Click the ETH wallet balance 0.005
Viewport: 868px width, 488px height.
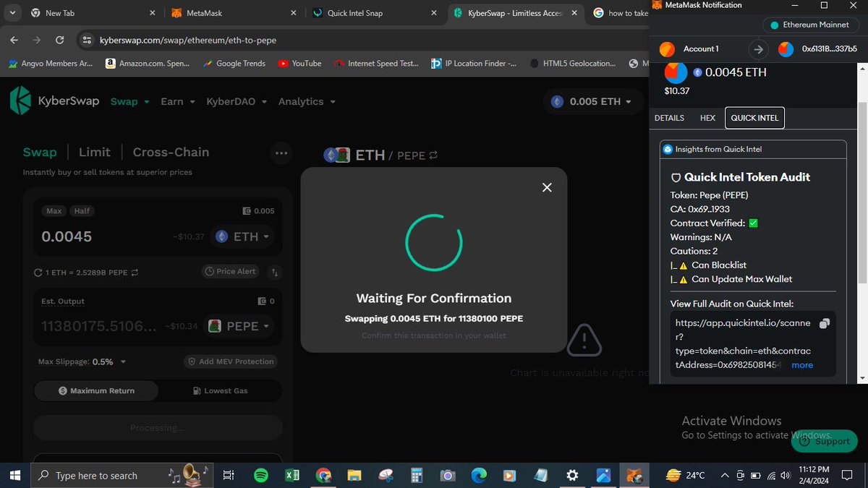(x=258, y=211)
